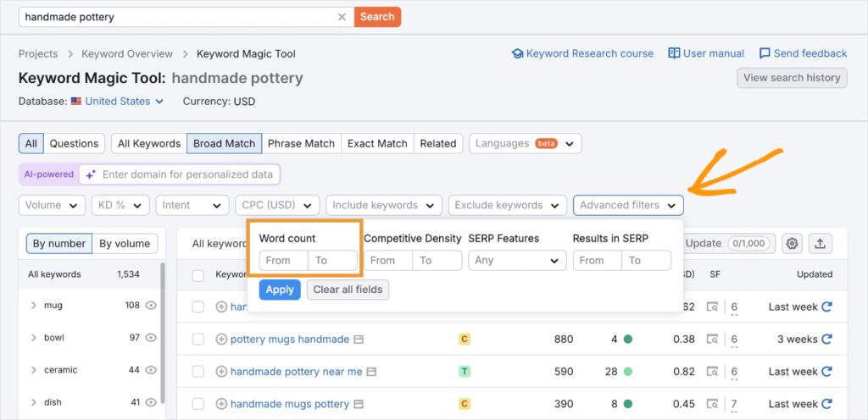This screenshot has width=868, height=420.
Task: Open the CPC (USD) filter dropdown
Action: [x=277, y=205]
